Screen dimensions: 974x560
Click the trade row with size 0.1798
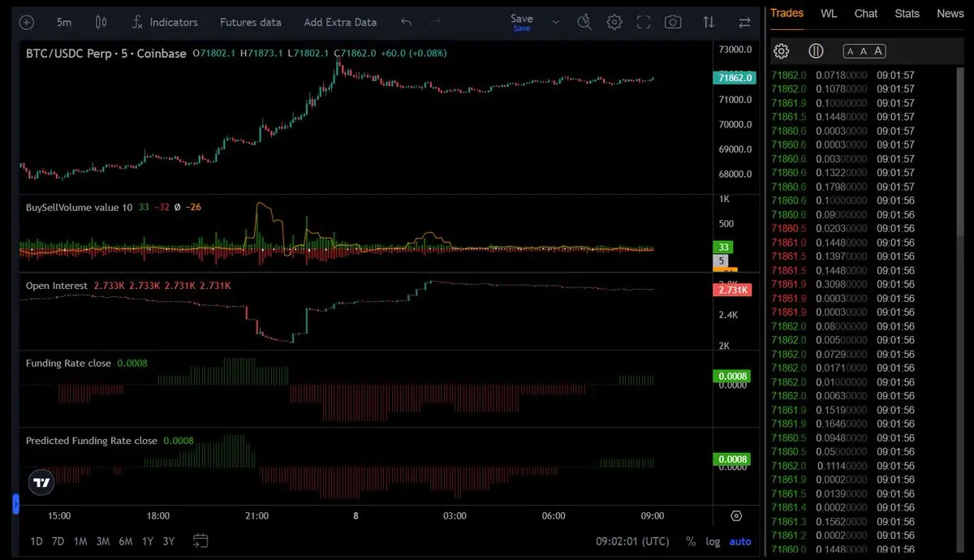(x=844, y=187)
